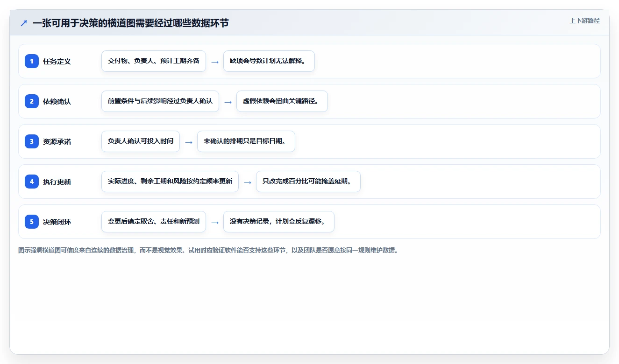Click the 执行更新 step label
The image size is (619, 364).
tap(57, 182)
